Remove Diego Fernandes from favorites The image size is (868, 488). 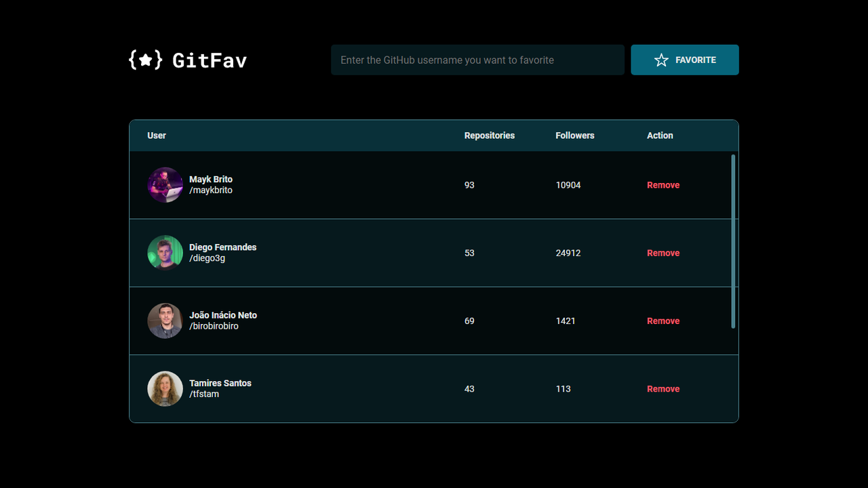click(x=663, y=252)
